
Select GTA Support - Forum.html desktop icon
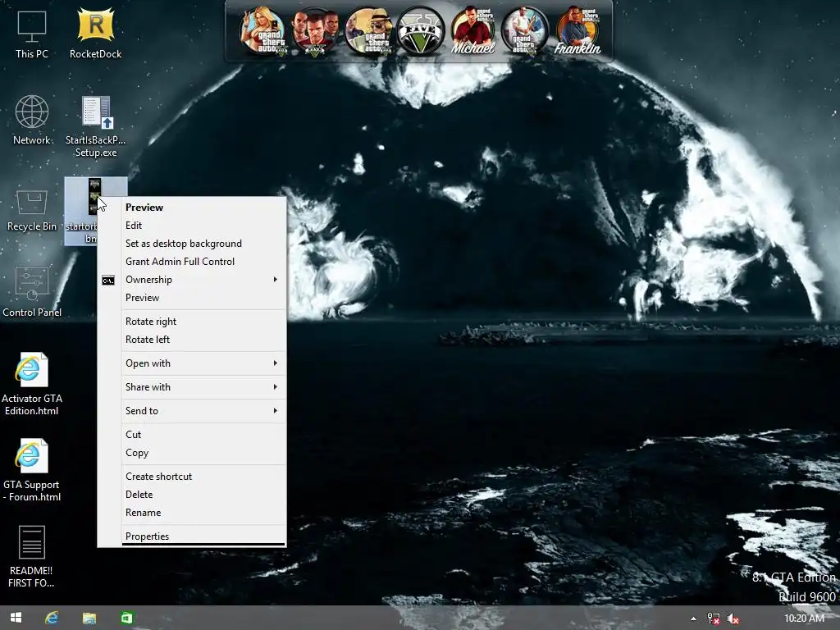pyautogui.click(x=32, y=470)
